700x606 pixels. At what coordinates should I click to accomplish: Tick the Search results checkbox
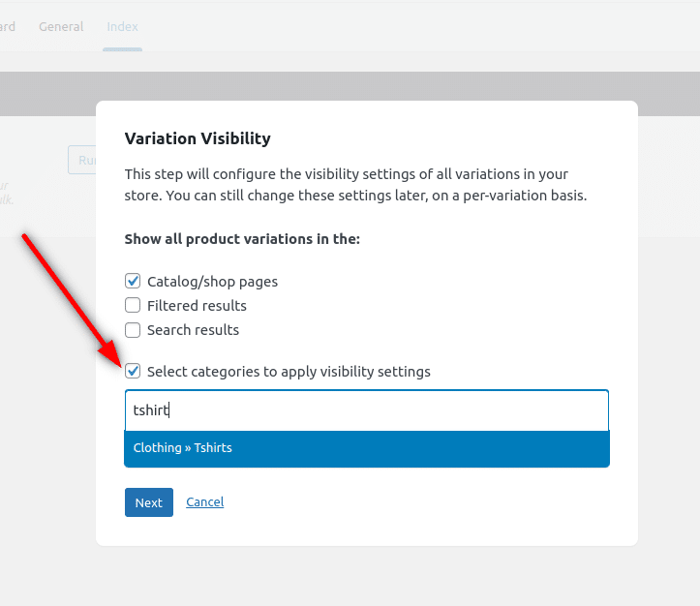point(134,330)
